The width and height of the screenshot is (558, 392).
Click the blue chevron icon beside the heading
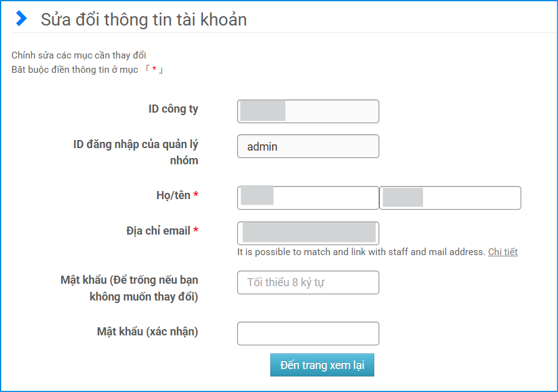[x=22, y=19]
